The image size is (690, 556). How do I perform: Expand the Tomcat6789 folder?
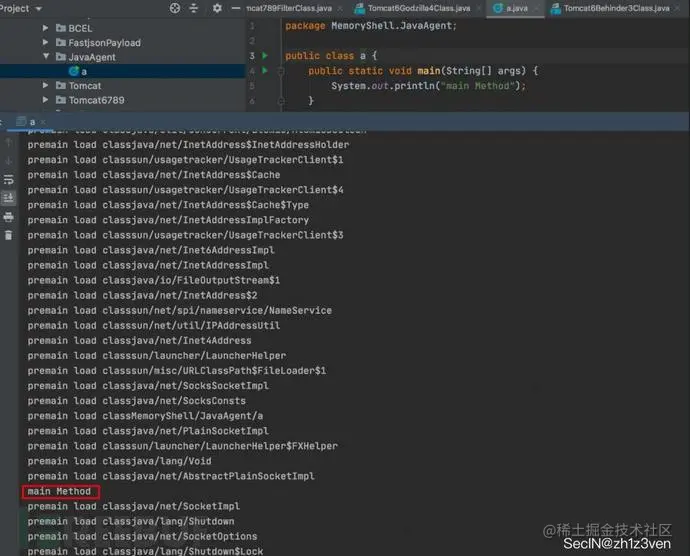45,100
